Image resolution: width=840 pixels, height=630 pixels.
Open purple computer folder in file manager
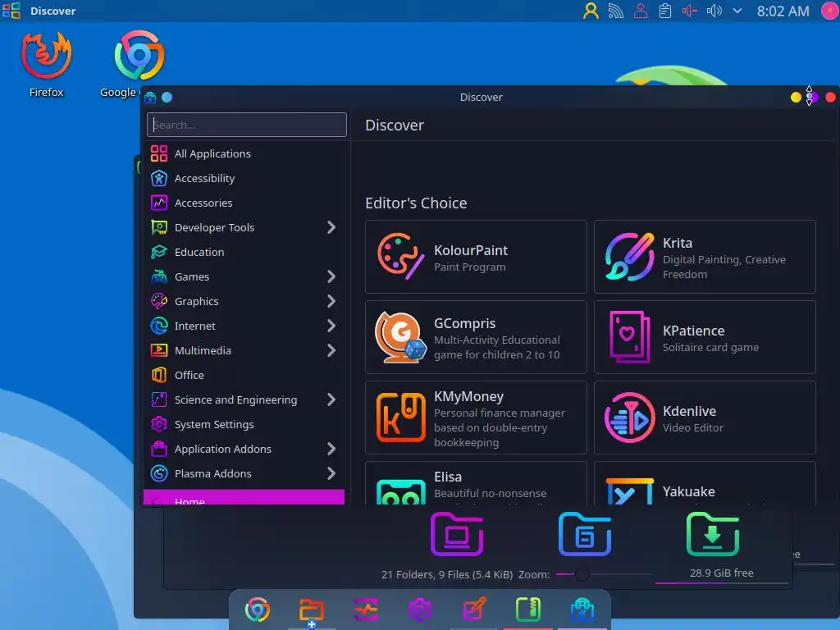457,534
